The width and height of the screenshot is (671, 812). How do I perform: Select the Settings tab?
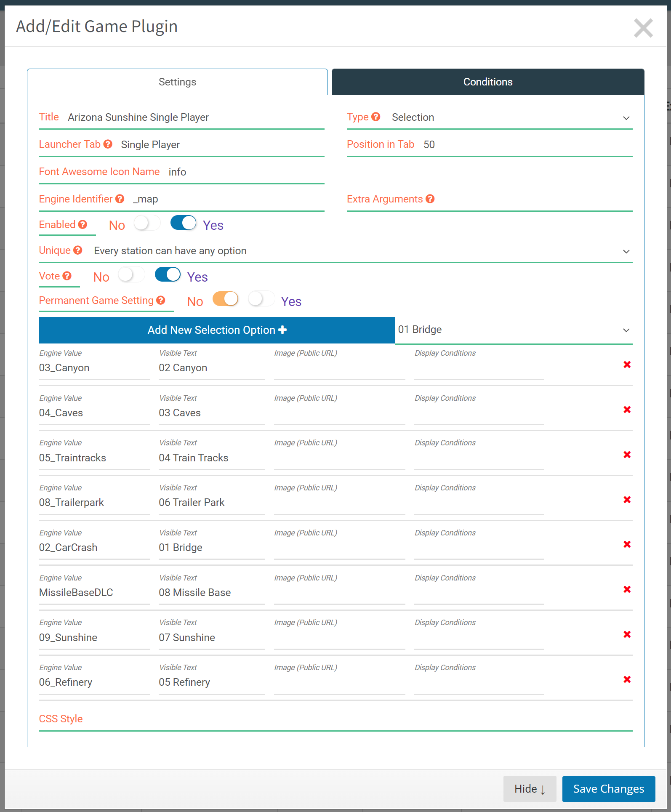tap(177, 82)
